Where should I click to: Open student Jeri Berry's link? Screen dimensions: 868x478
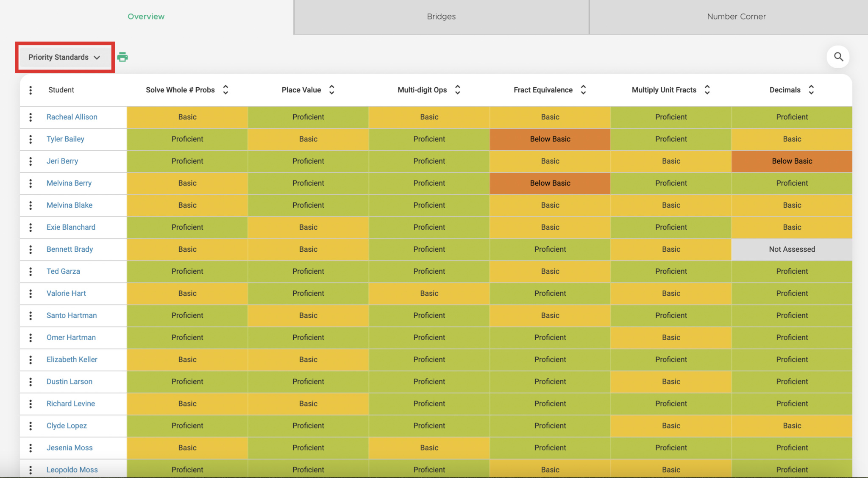point(62,161)
